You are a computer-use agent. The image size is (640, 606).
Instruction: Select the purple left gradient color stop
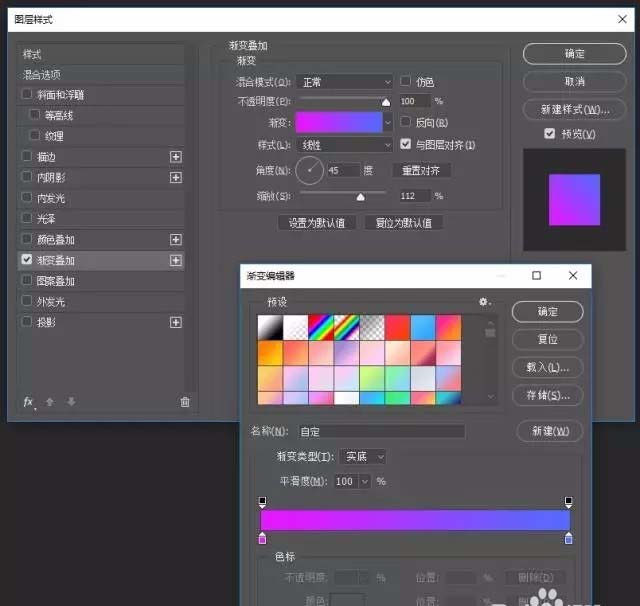[263, 539]
